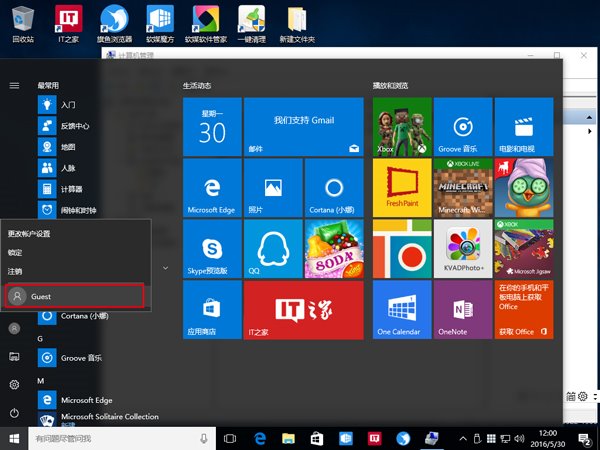This screenshot has height=450, width=600.
Task: Open Task View on the taskbar
Action: point(230,438)
